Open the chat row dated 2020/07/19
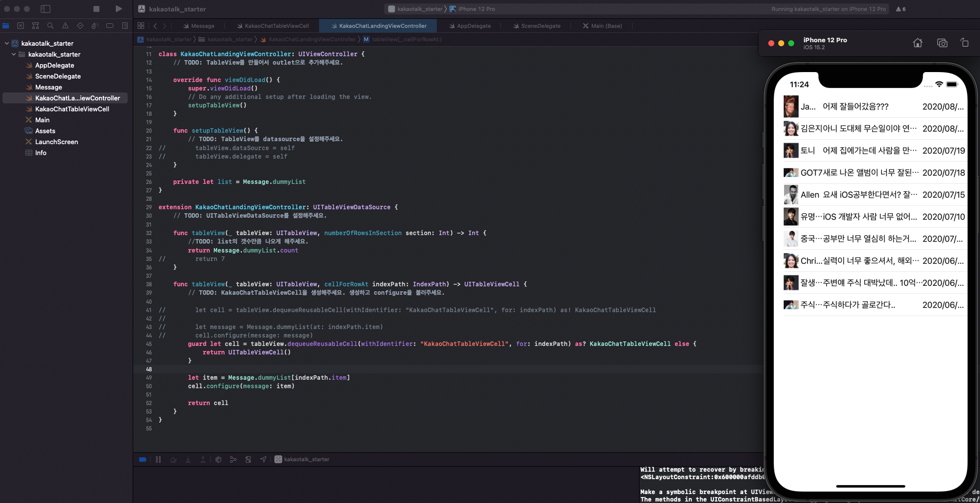The image size is (980, 503). (x=875, y=151)
